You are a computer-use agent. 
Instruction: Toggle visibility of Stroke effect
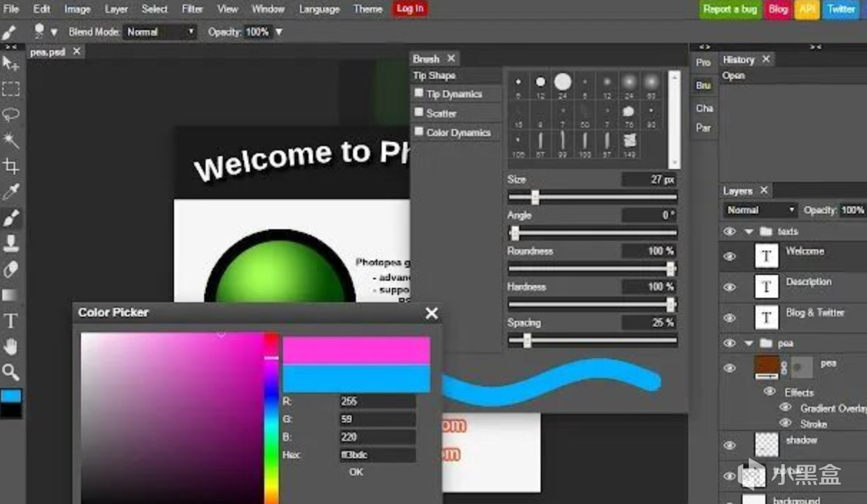click(785, 423)
